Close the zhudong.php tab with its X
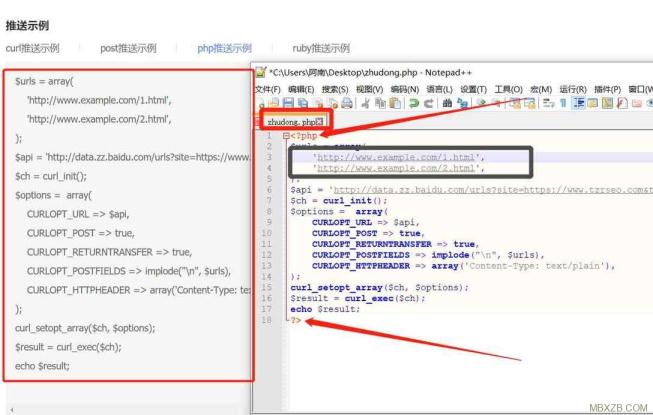Viewport: 653px width, 415px height. 319,122
